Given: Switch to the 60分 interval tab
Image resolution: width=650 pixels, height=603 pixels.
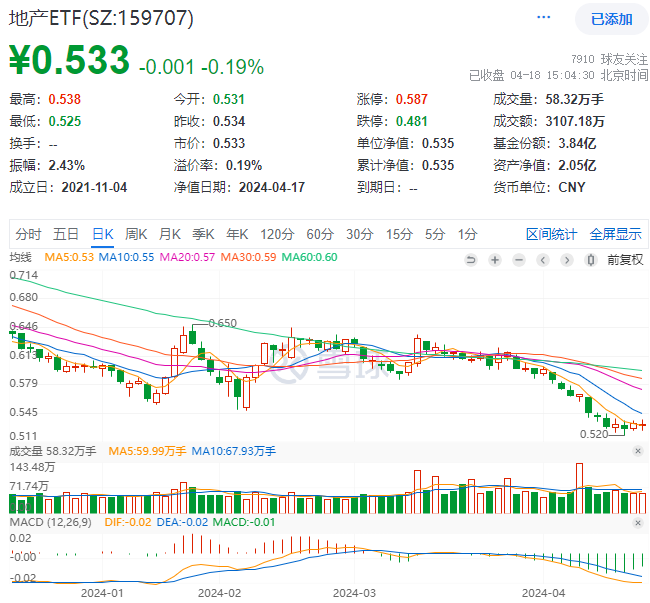Looking at the screenshot, I should [x=320, y=234].
